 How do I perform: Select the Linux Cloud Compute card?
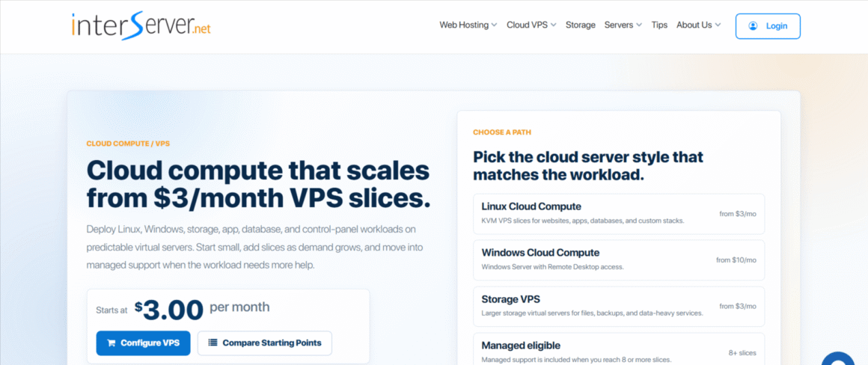(x=618, y=213)
